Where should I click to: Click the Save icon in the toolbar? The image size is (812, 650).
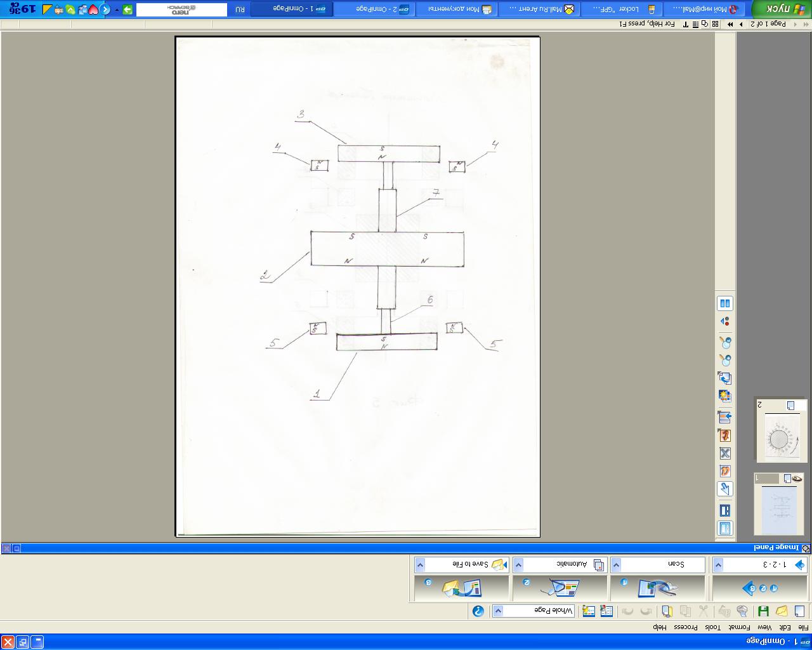pos(763,611)
